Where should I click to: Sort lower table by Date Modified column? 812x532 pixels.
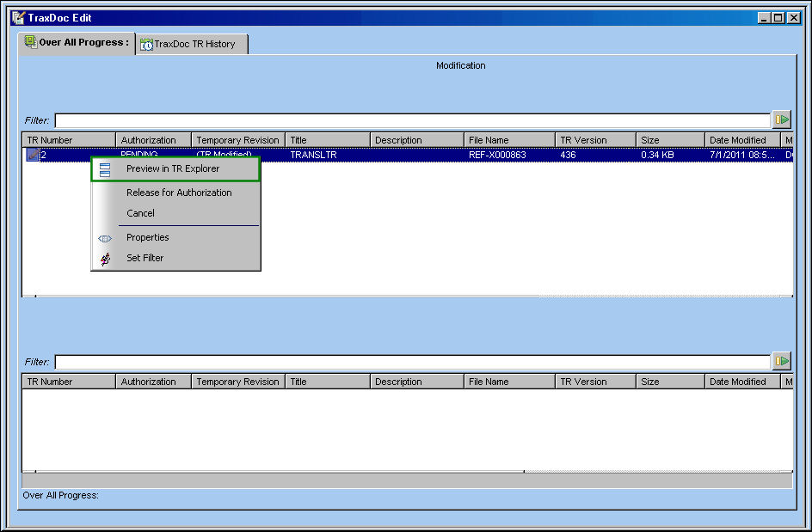tap(742, 382)
